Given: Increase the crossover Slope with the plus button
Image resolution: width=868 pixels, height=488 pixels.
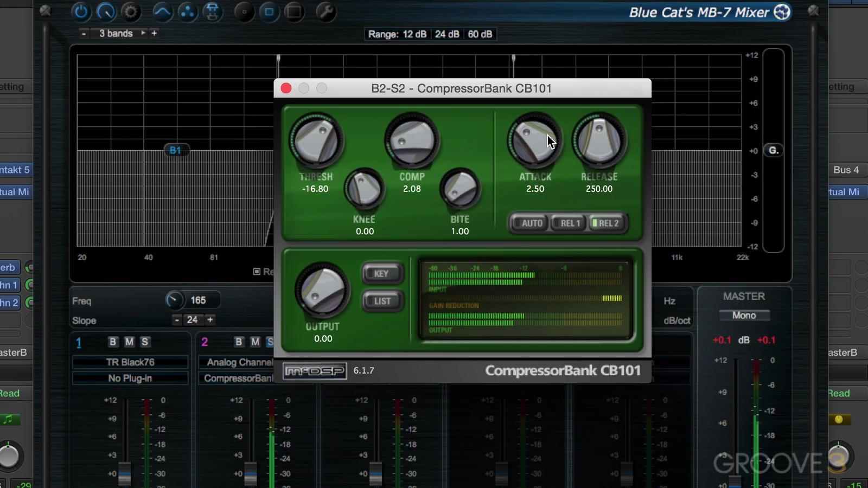Looking at the screenshot, I should (209, 320).
